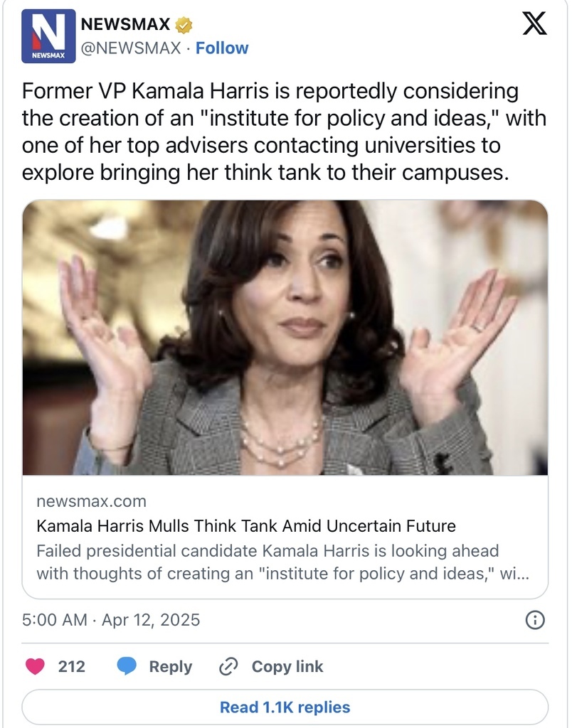This screenshot has width=572, height=728.
Task: Open the article preview photo
Action: (x=285, y=338)
